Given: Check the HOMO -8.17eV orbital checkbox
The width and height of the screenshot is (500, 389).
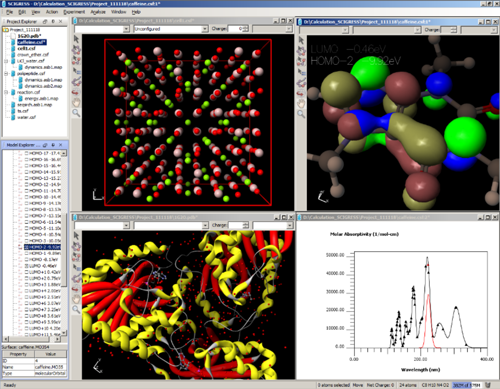Looking at the screenshot, I should [27, 260].
